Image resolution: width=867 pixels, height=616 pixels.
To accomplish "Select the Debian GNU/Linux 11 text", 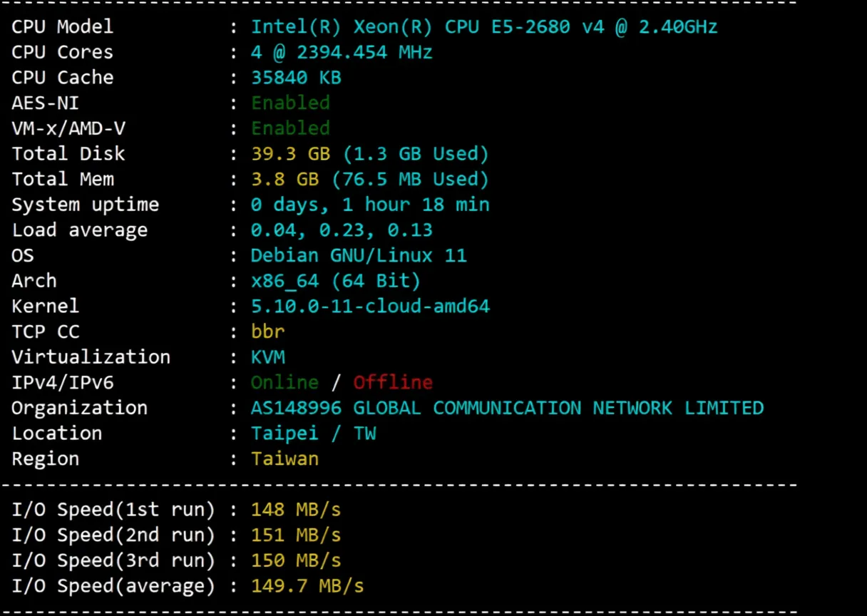I will coord(359,255).
